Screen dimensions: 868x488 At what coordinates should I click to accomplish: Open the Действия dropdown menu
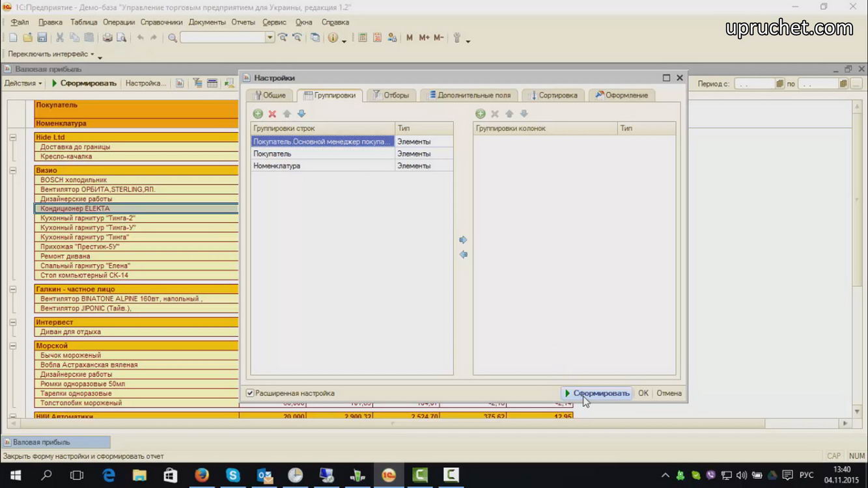(x=23, y=83)
